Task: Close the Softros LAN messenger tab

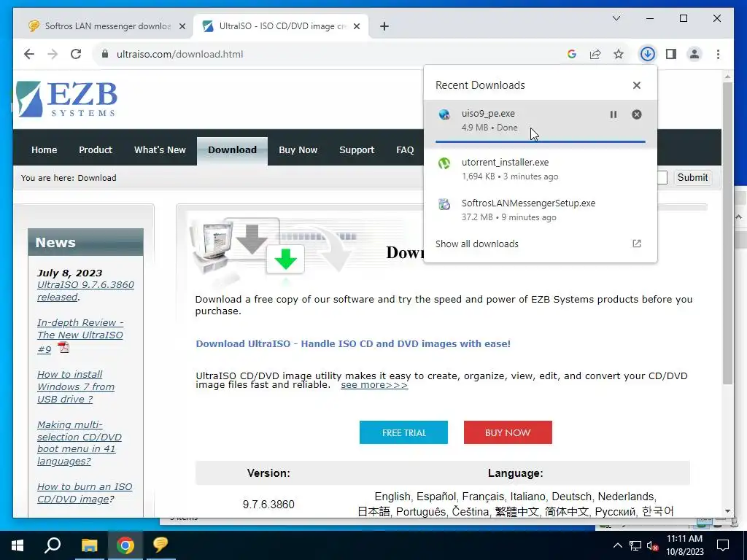Action: pos(182,26)
